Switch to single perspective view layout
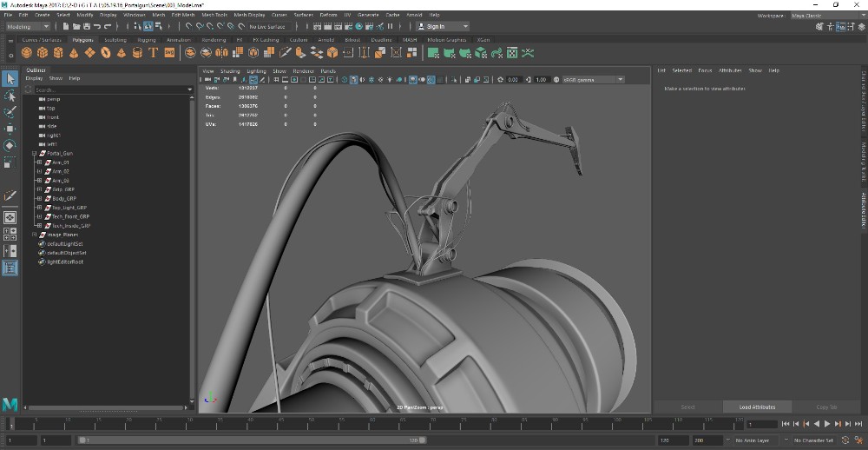Viewport: 868px width, 450px height. pos(10,217)
